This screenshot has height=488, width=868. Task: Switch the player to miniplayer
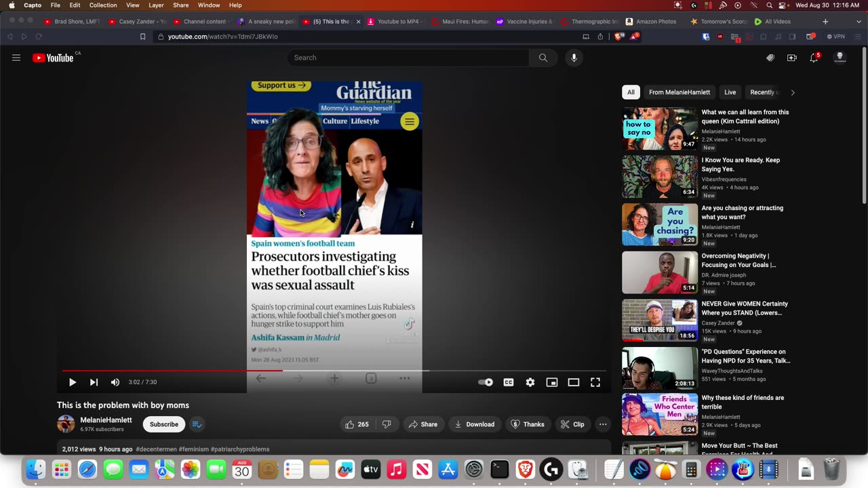552,382
